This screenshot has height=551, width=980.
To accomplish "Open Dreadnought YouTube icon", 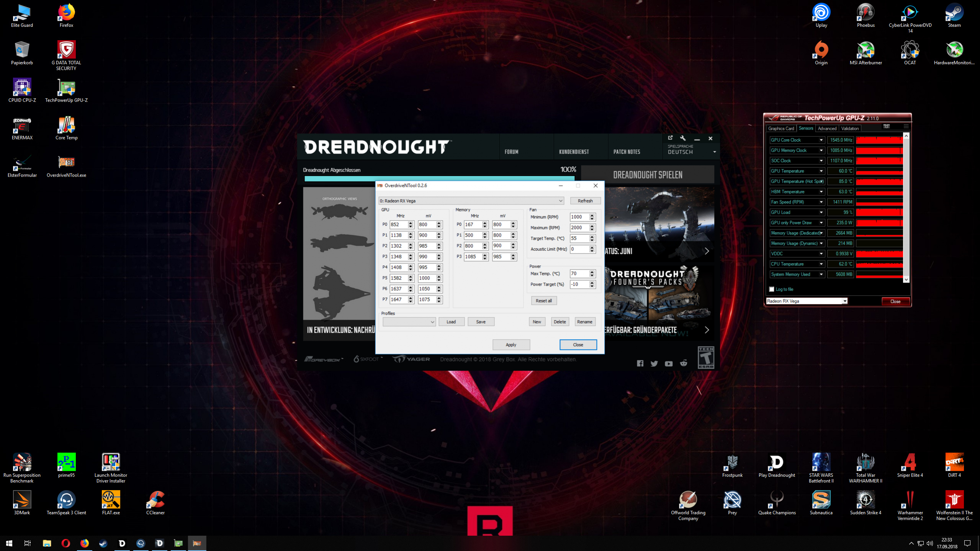I will 669,364.
